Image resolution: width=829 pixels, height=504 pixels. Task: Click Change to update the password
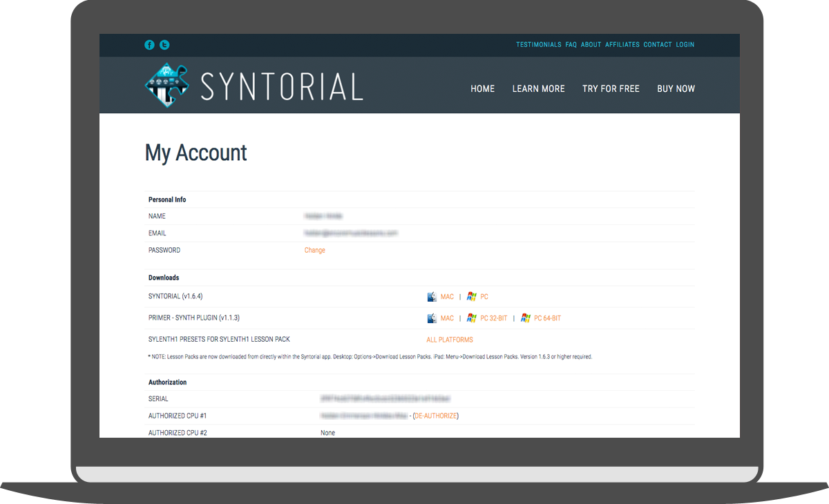coord(314,250)
